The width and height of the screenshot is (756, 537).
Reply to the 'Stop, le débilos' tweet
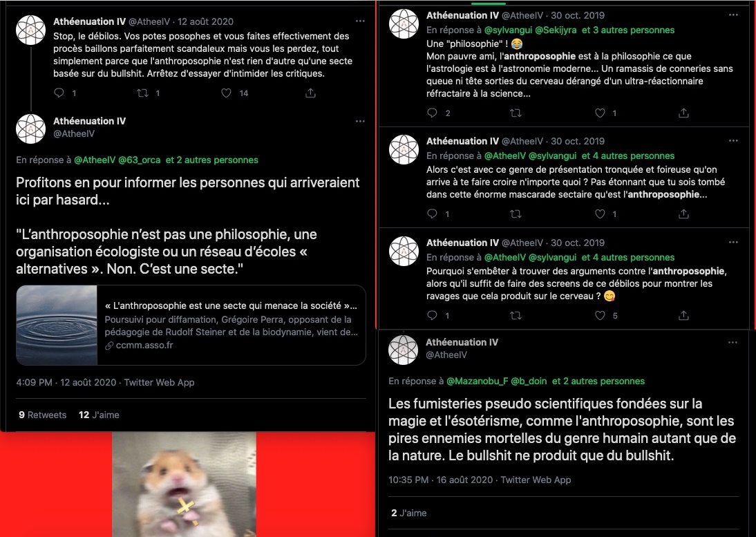point(59,93)
